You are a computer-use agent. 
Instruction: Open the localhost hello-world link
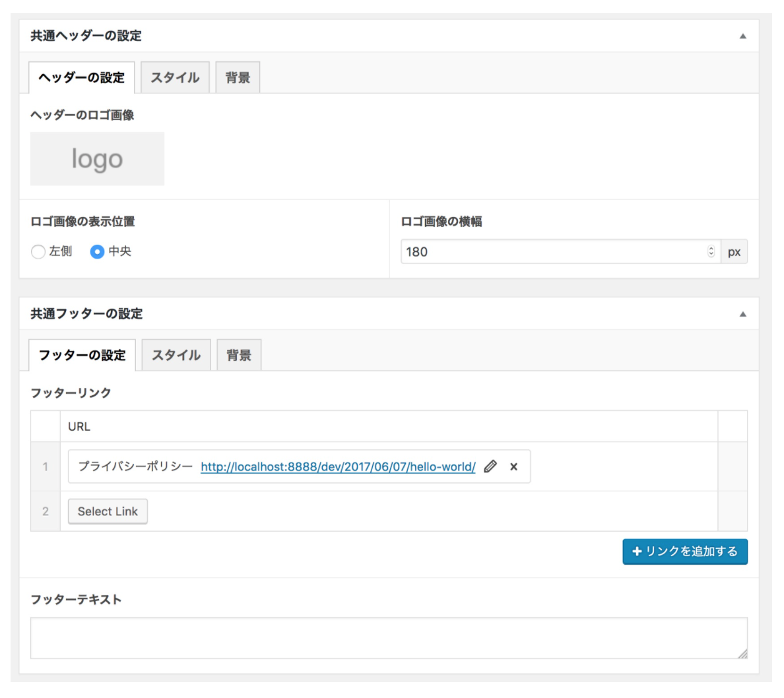(338, 467)
